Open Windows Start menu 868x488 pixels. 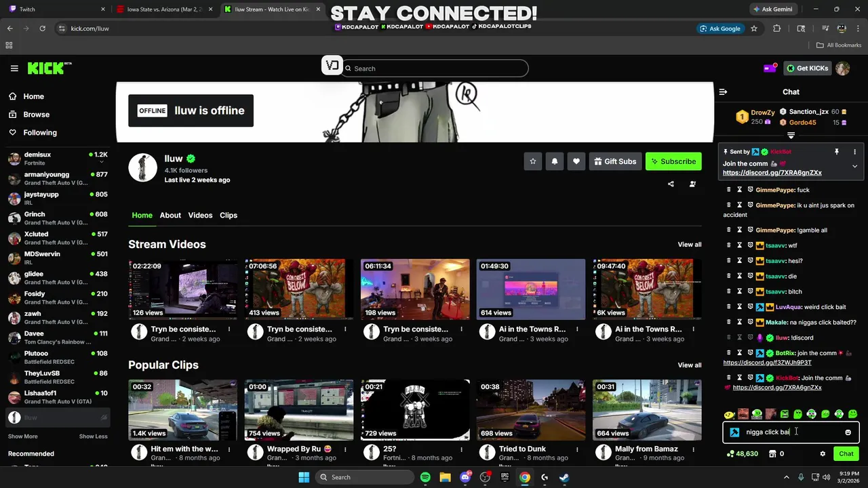[304, 477]
